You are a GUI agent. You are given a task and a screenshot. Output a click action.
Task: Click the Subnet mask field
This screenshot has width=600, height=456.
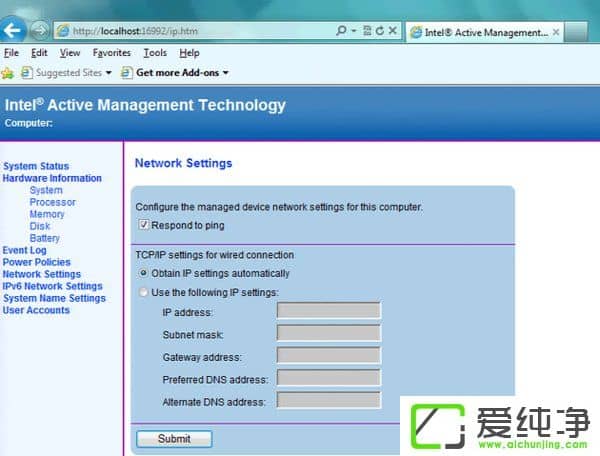click(329, 333)
